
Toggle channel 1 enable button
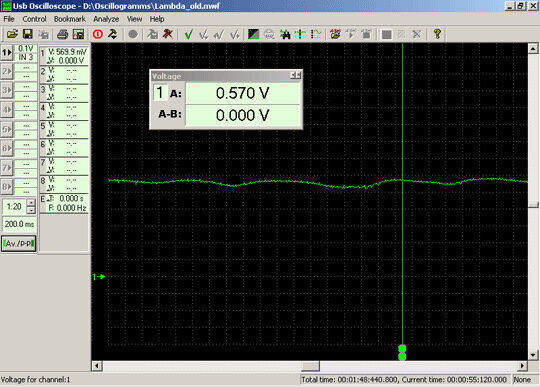tap(7, 53)
